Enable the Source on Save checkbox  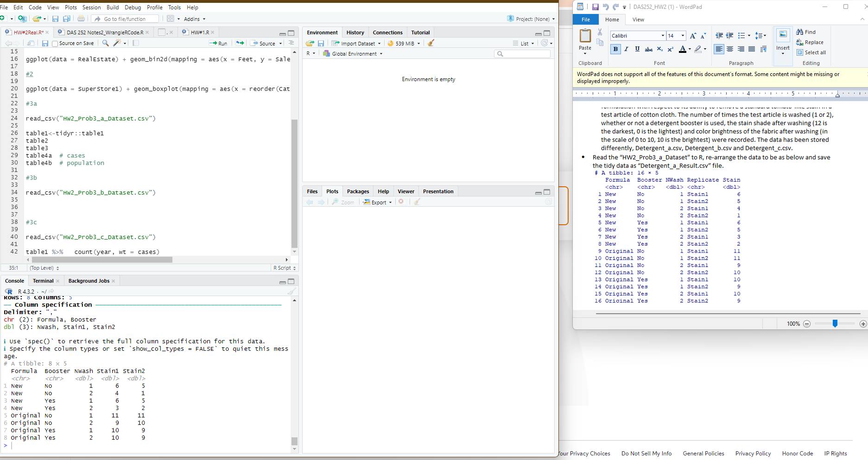(54, 43)
